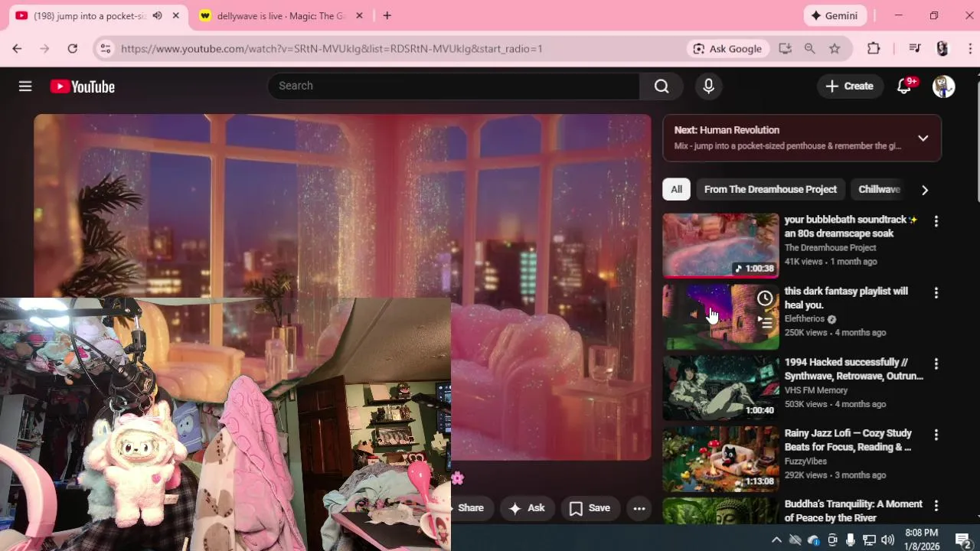Open the taskbar network icon
Viewport: 980px width, 551px height.
(869, 540)
